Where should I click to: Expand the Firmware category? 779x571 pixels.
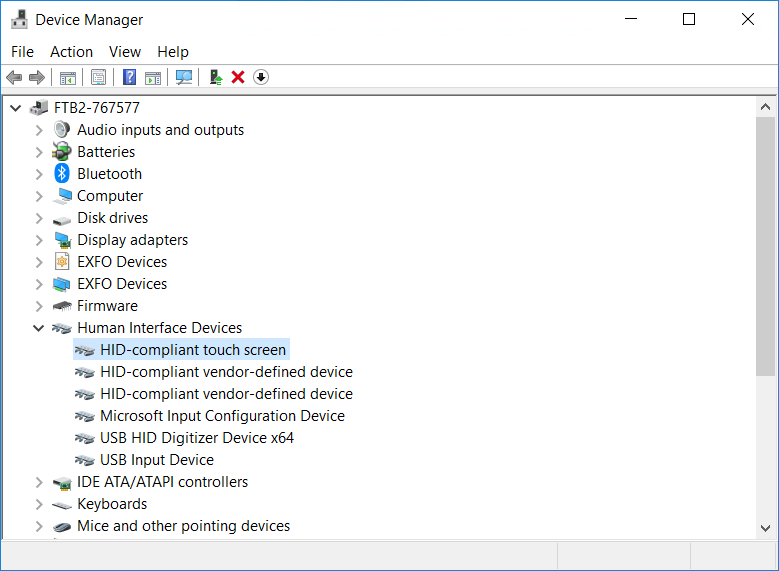[39, 306]
